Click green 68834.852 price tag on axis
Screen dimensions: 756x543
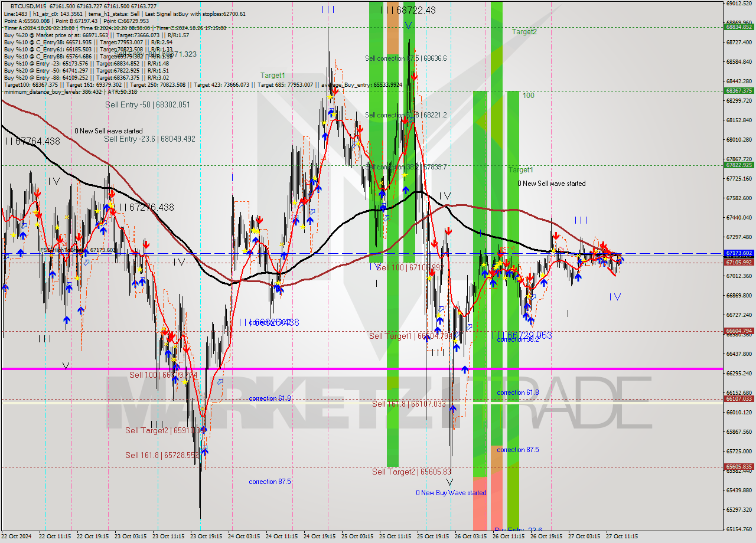click(x=739, y=27)
